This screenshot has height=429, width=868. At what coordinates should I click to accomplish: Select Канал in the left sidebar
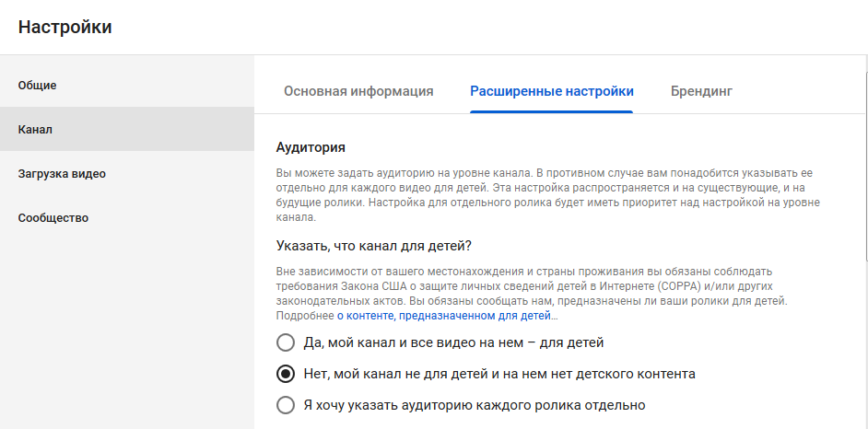pos(35,130)
